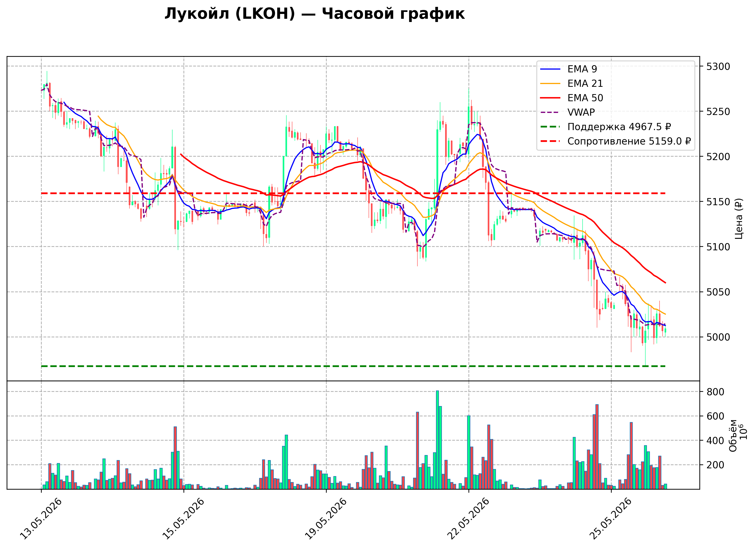
Task: Click the green dashed support line on the chart
Action: pyautogui.click(x=353, y=366)
